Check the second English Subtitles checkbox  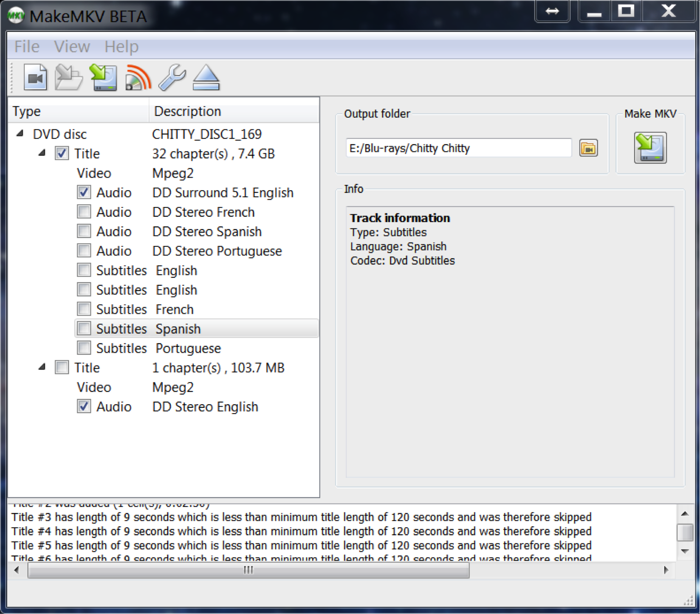[84, 290]
